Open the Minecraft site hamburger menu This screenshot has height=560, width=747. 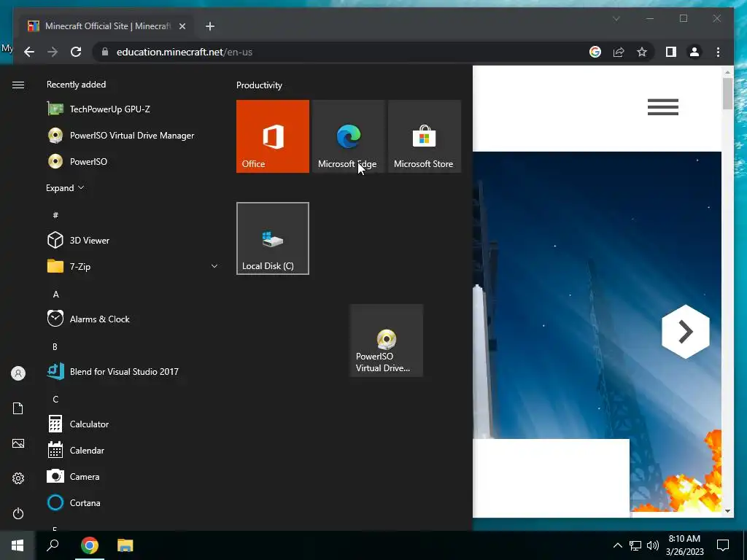click(x=662, y=106)
